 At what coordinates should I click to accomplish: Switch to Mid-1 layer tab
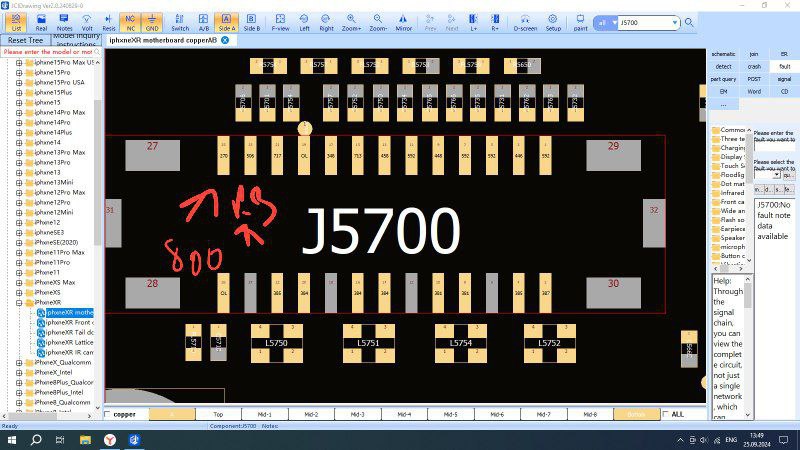click(265, 414)
